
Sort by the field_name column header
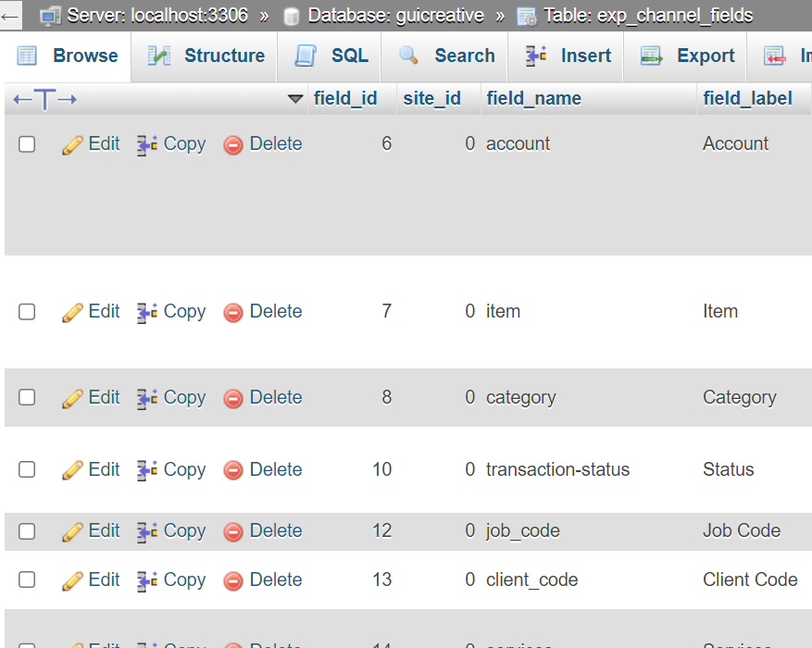533,98
